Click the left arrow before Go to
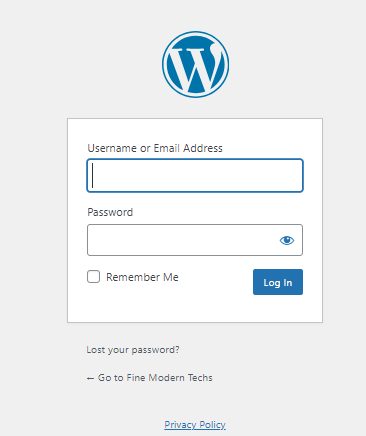Viewport: 366px width, 436px height. point(90,378)
